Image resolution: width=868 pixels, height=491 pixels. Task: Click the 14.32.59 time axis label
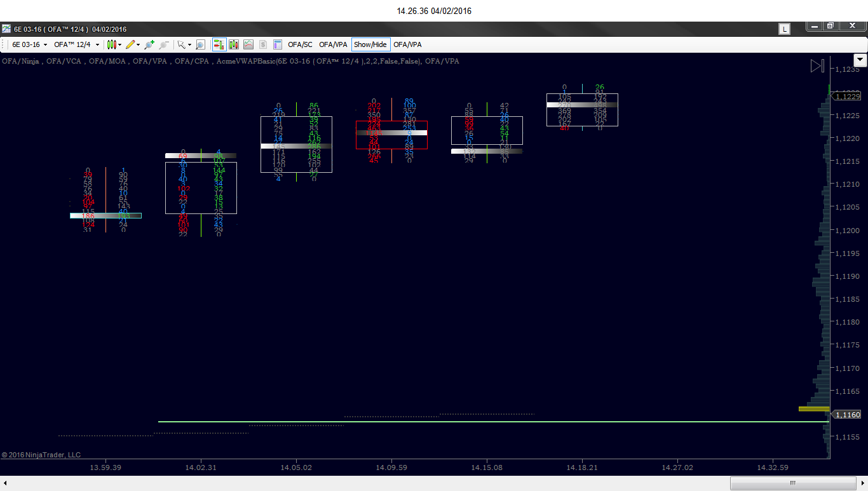pos(773,467)
